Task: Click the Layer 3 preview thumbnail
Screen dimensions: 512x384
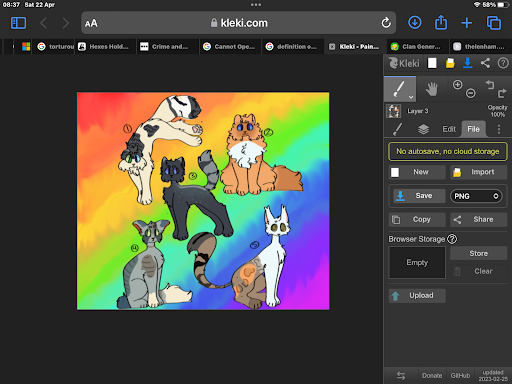Action: (393, 111)
